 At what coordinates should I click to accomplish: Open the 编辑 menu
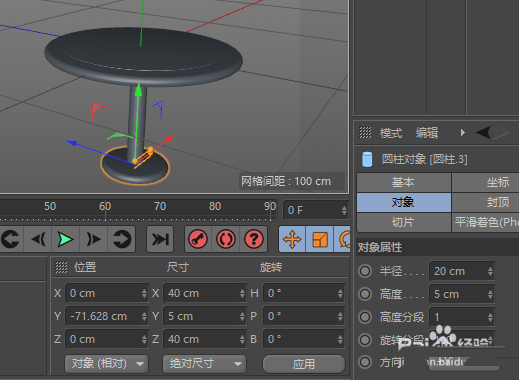point(427,133)
